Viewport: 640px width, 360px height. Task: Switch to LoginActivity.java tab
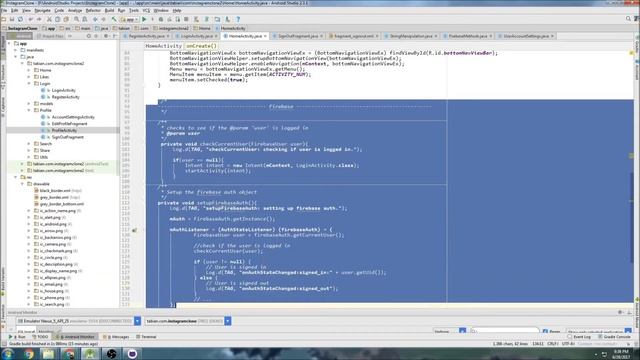point(197,36)
